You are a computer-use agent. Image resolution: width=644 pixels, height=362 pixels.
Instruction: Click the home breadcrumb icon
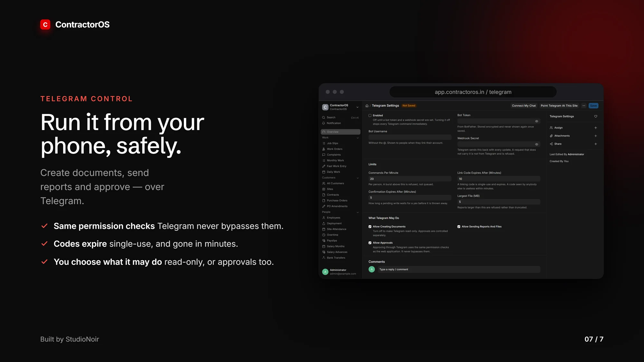[x=367, y=106]
